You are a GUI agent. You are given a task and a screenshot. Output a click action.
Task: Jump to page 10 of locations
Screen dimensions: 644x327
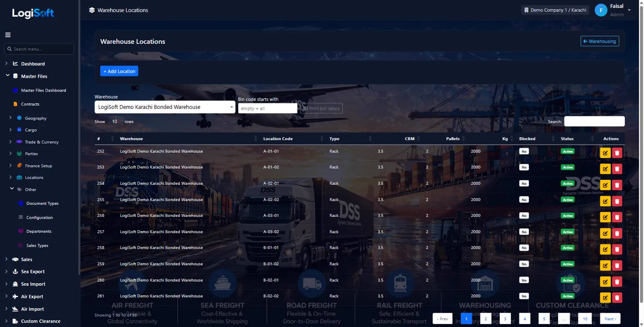click(585, 319)
